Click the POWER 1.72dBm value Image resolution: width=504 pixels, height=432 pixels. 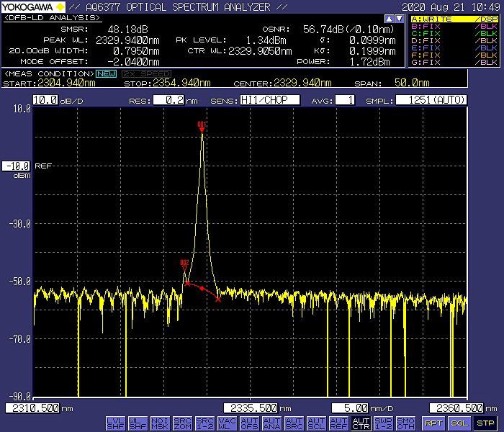click(369, 62)
